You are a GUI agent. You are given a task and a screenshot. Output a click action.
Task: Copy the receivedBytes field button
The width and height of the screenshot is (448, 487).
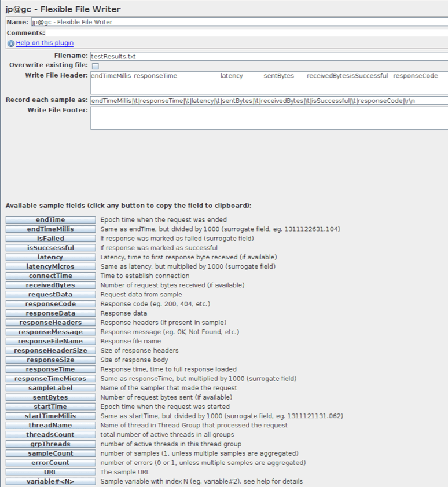[50, 285]
